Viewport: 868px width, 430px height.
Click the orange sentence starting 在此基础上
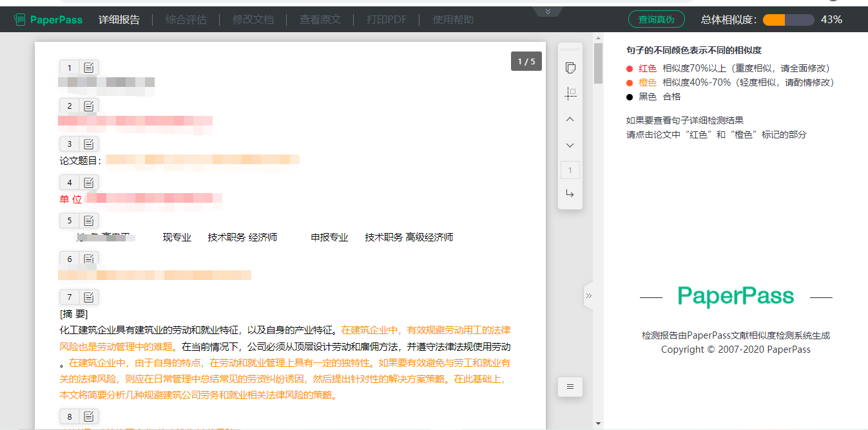tap(284, 388)
